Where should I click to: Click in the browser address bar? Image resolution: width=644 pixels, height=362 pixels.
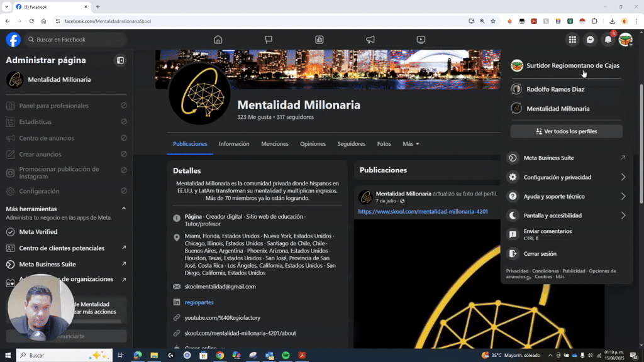pos(263,21)
